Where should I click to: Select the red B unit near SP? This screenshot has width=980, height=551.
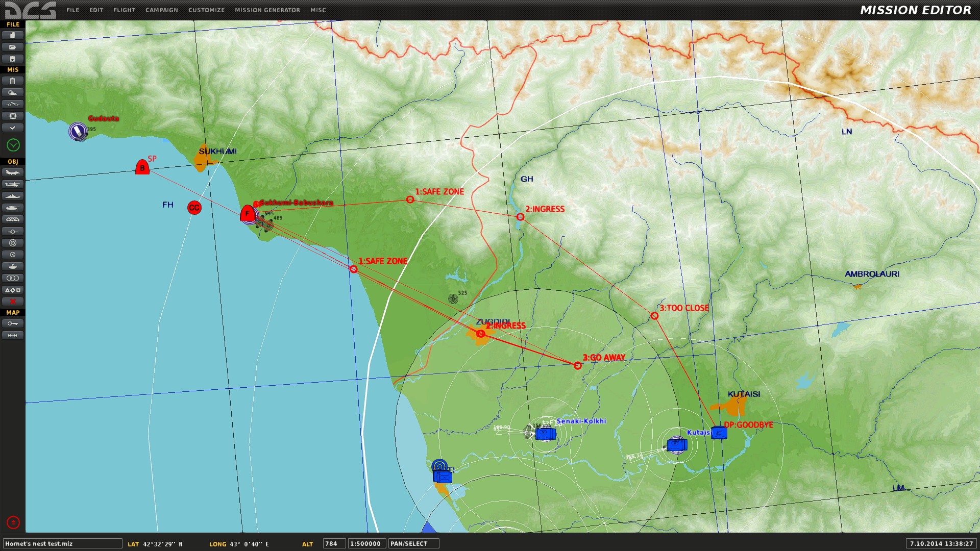coord(142,167)
